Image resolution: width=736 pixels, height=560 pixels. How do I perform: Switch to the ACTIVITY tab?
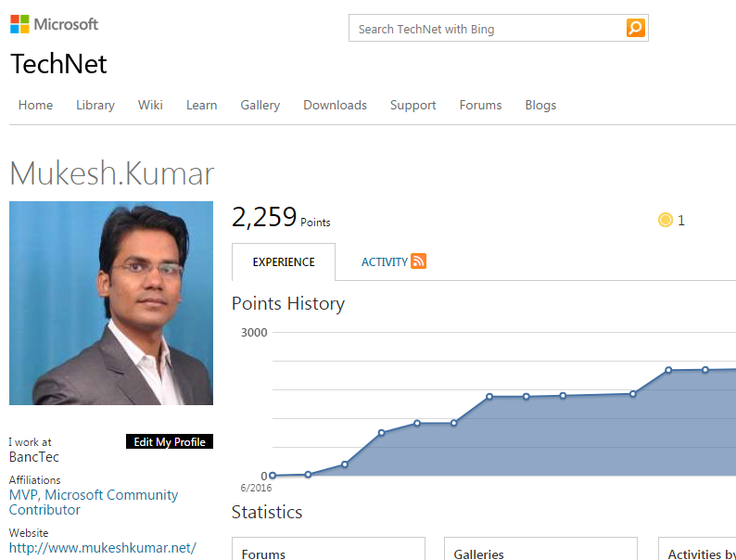point(385,262)
